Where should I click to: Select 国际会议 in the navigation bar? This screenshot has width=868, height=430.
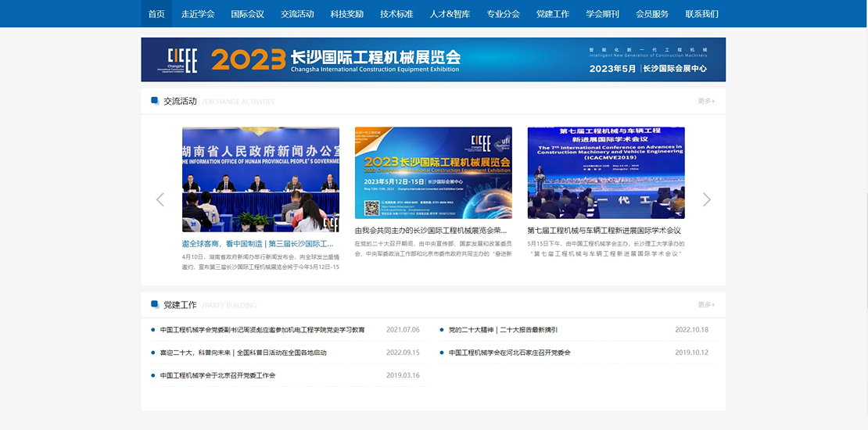tap(248, 13)
